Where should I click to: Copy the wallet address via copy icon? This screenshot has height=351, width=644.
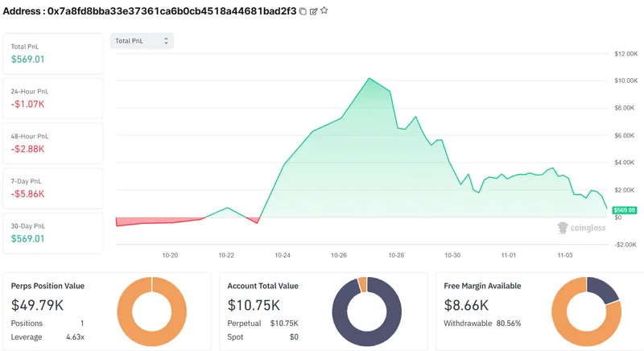pos(303,11)
